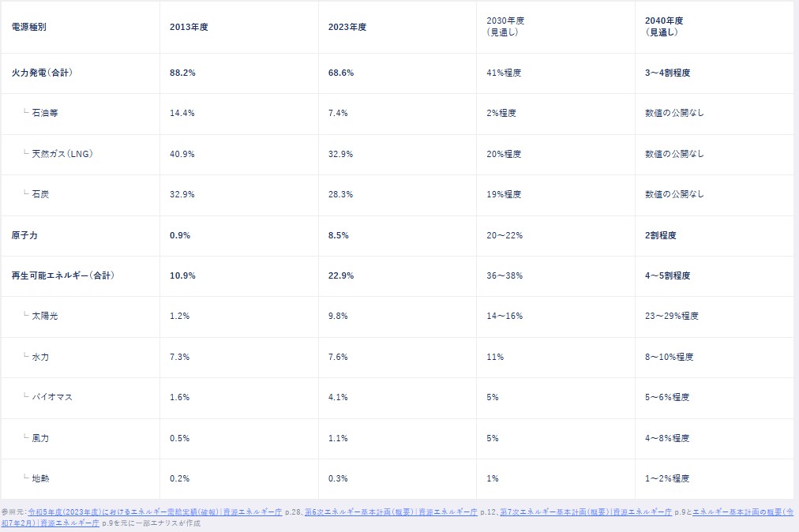Click the 20～22% cell for 原子力
This screenshot has width=799, height=532.
point(505,235)
